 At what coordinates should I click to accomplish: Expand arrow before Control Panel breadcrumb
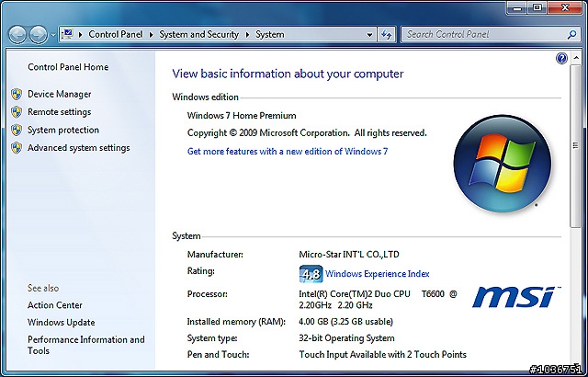pos(80,35)
